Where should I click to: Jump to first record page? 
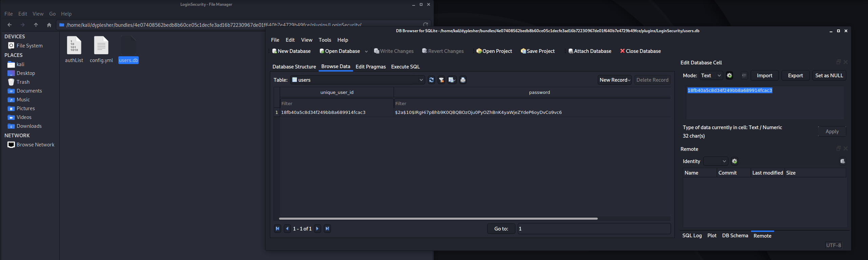(x=278, y=229)
